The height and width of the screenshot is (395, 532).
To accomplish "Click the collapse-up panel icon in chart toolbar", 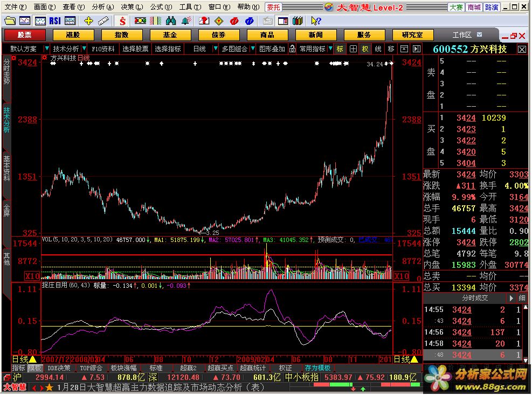I will 404,49.
